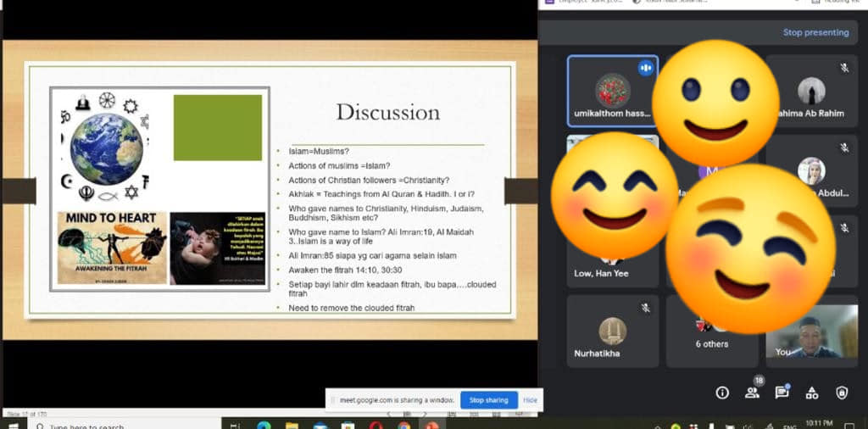Click your own video tile labeled You
This screenshot has width=868, height=429.
[x=811, y=331]
